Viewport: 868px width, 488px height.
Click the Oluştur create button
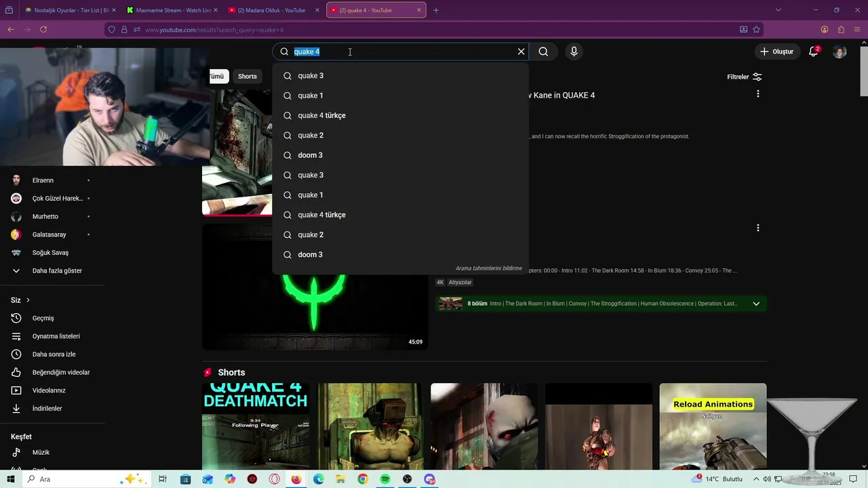[776, 52]
